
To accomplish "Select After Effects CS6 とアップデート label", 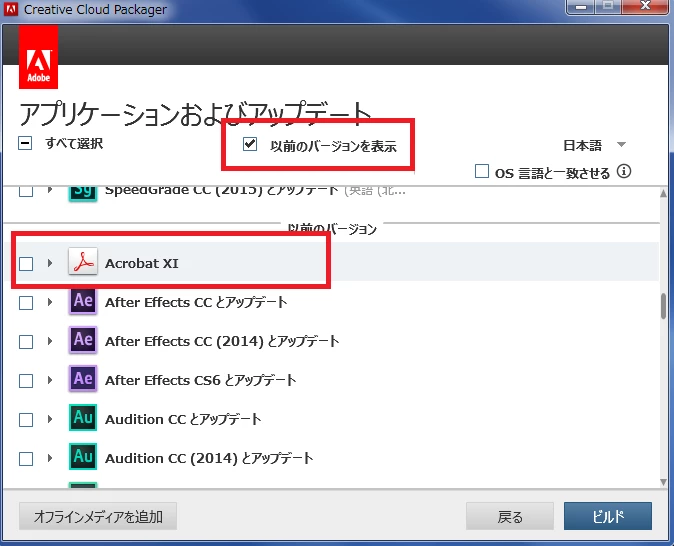I will click(x=201, y=380).
